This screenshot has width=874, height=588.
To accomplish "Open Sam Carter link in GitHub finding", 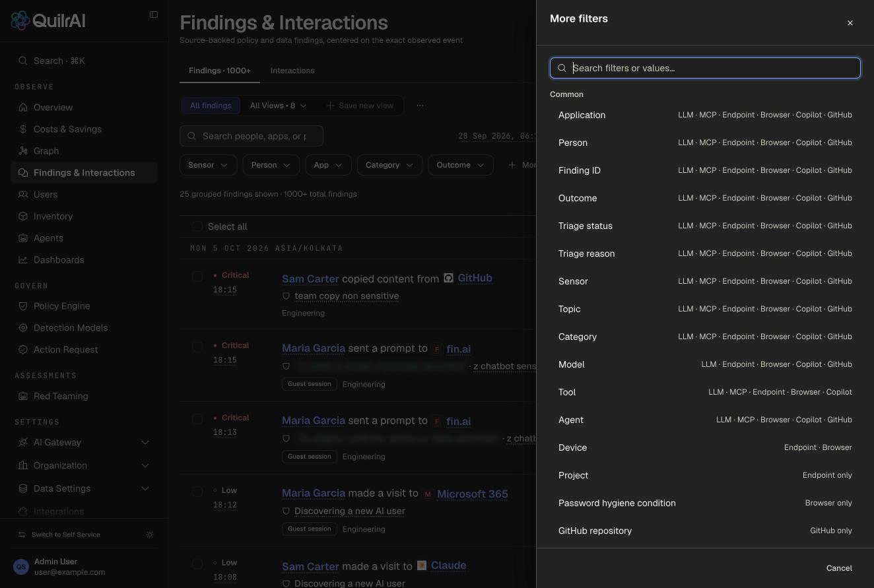I will 310,279.
